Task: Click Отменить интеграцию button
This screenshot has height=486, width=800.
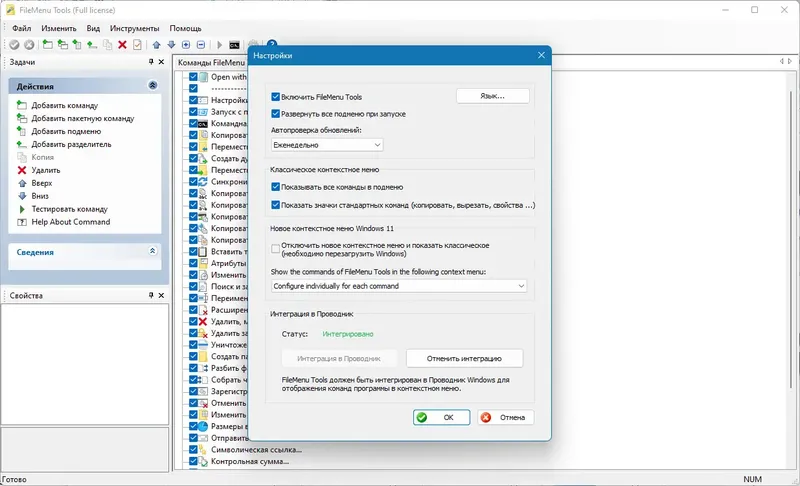Action: tap(464, 359)
